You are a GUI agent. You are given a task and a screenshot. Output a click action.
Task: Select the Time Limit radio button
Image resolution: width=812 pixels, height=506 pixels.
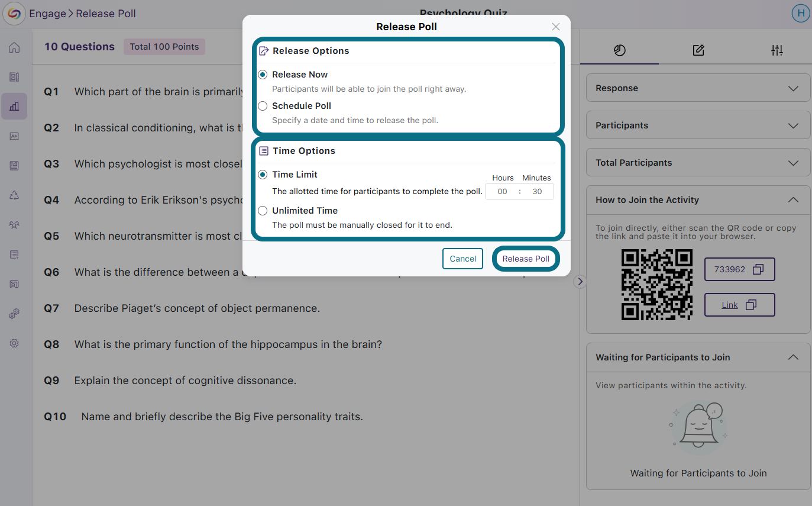[263, 175]
